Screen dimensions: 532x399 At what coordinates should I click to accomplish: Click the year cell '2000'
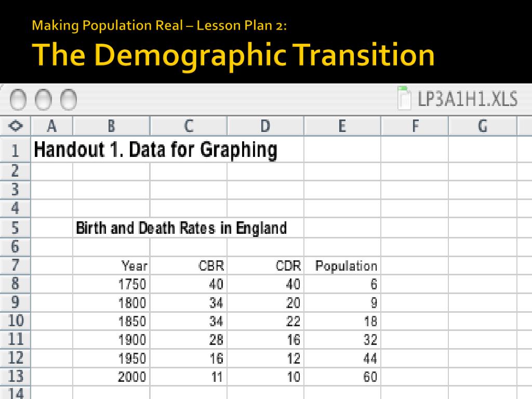coord(111,377)
